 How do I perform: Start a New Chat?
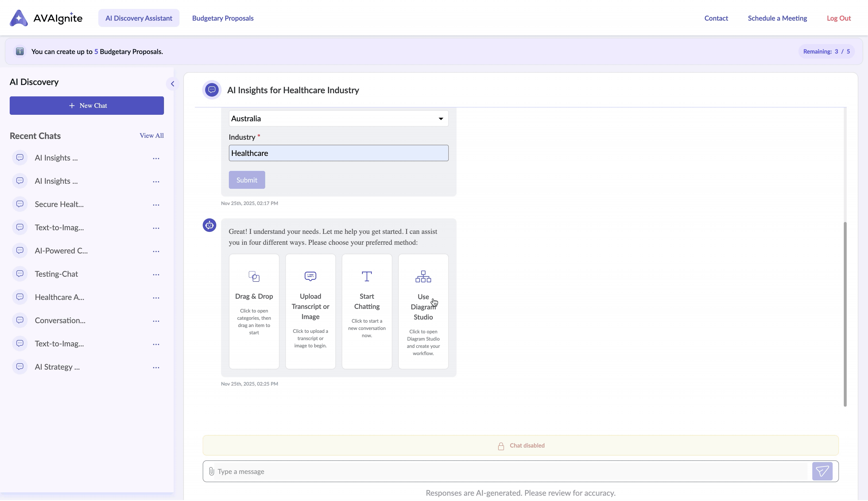coord(87,106)
